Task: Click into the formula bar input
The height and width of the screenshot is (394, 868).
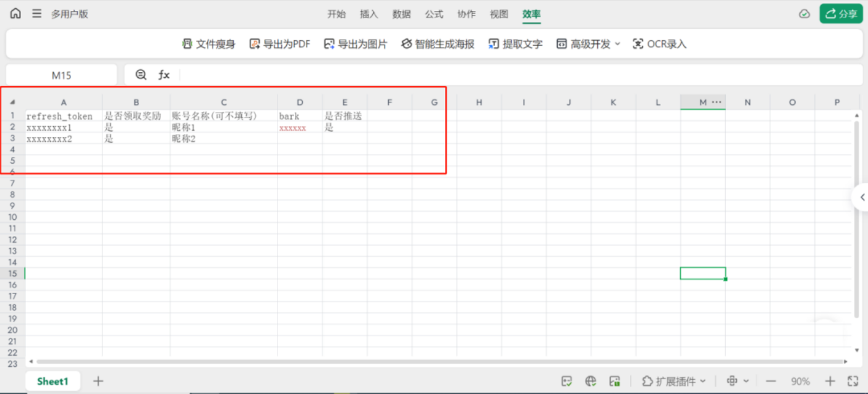Action: tap(521, 75)
